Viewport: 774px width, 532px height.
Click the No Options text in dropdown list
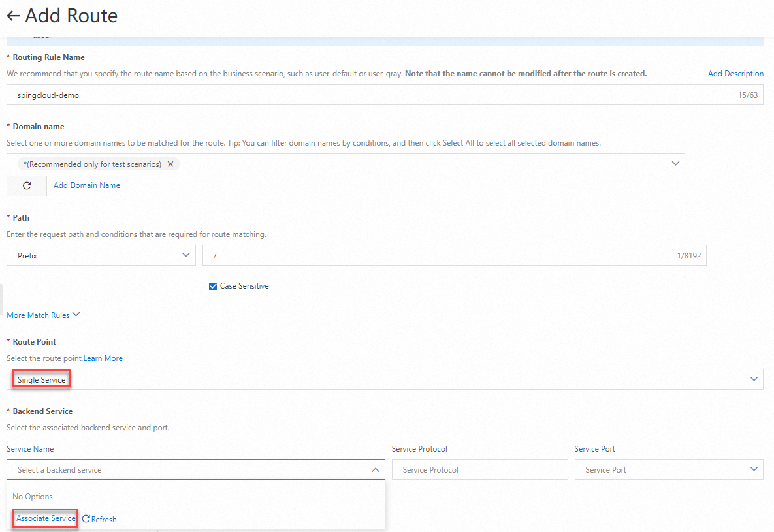coord(33,497)
